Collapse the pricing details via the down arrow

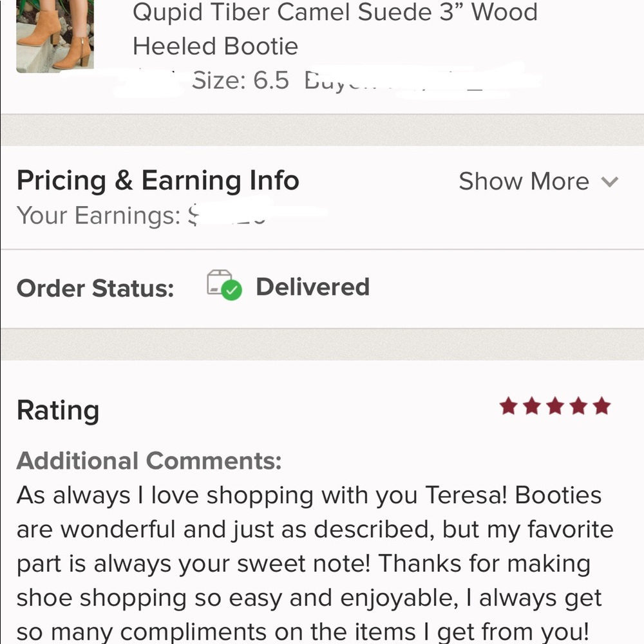(x=610, y=183)
